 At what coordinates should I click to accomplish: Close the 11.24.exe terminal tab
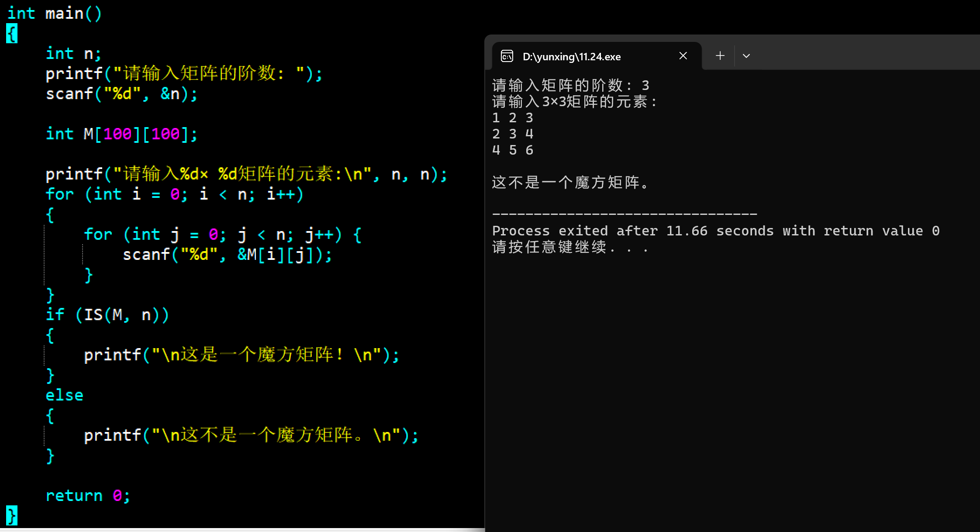pos(683,55)
